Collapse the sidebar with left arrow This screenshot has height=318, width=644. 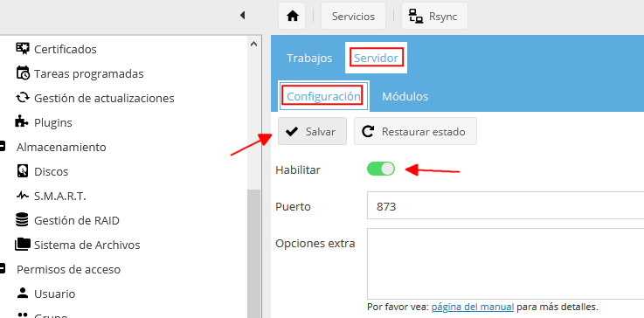[242, 15]
